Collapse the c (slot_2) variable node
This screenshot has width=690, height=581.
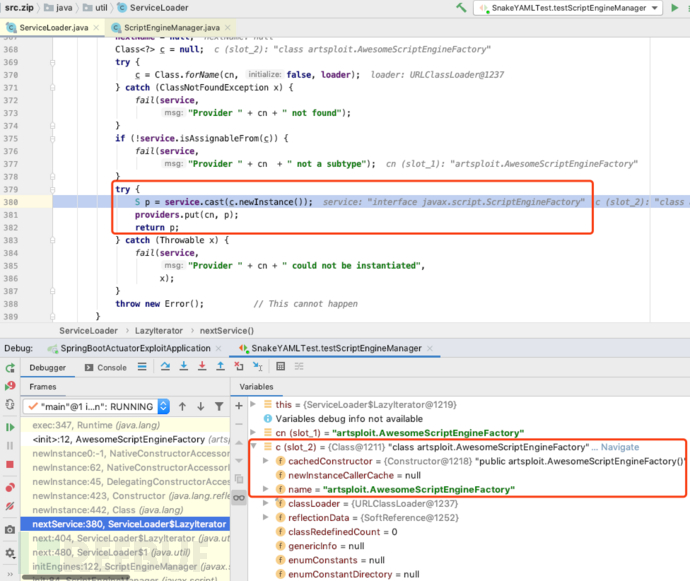(x=253, y=446)
